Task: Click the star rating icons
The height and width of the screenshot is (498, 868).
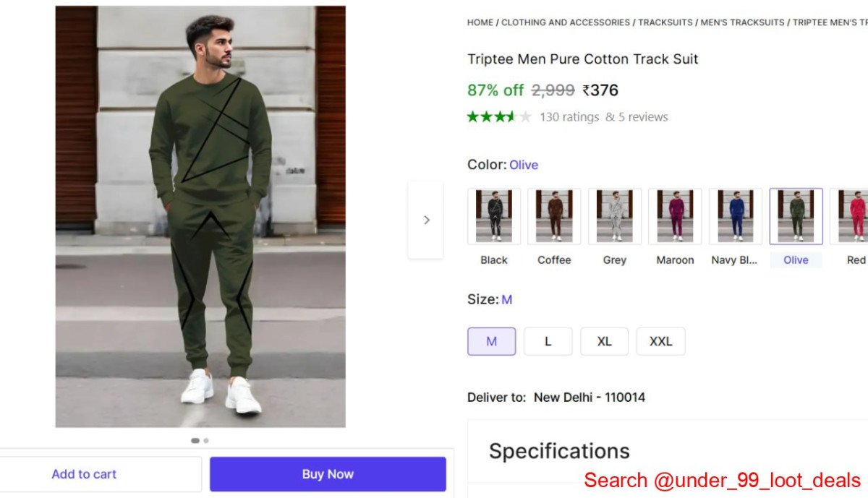Action: (x=499, y=116)
